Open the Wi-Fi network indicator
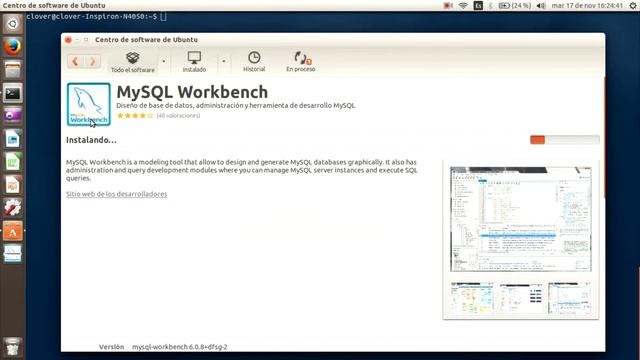The height and width of the screenshot is (360, 640). point(463,5)
